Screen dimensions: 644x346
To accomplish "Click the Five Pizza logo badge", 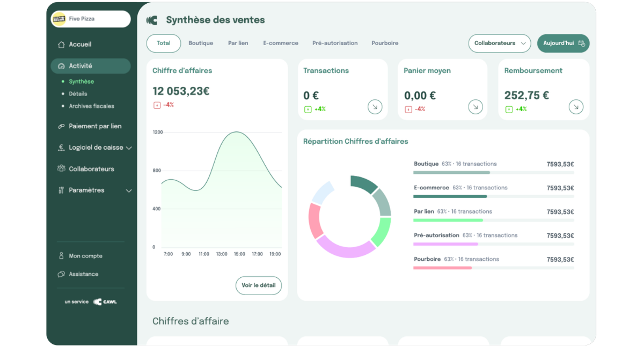I will (x=58, y=19).
